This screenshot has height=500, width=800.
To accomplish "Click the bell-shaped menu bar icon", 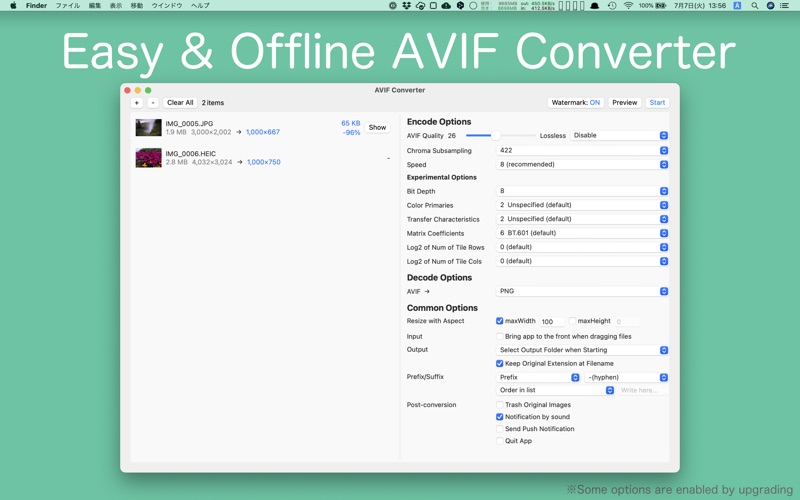I will 595,6.
